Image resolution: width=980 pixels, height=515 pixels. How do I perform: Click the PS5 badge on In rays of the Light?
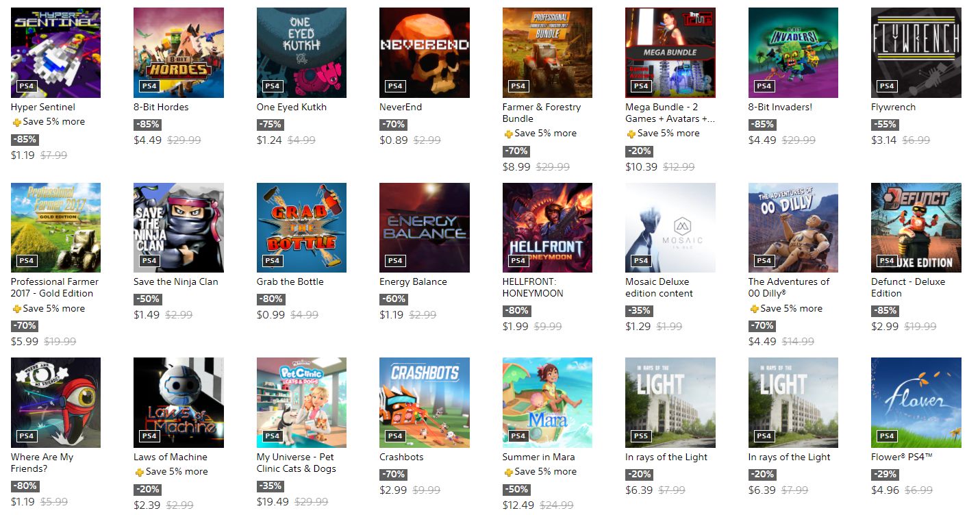coord(641,436)
